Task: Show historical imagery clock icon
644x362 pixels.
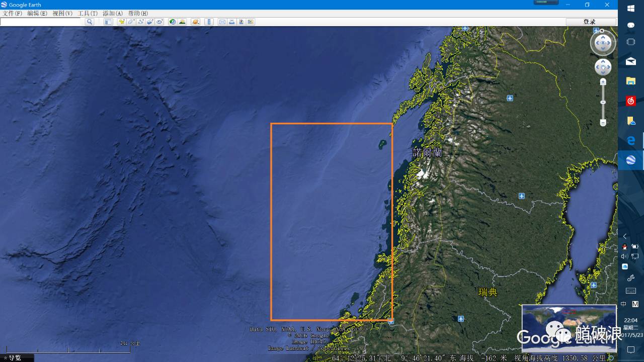Action: 173,22
